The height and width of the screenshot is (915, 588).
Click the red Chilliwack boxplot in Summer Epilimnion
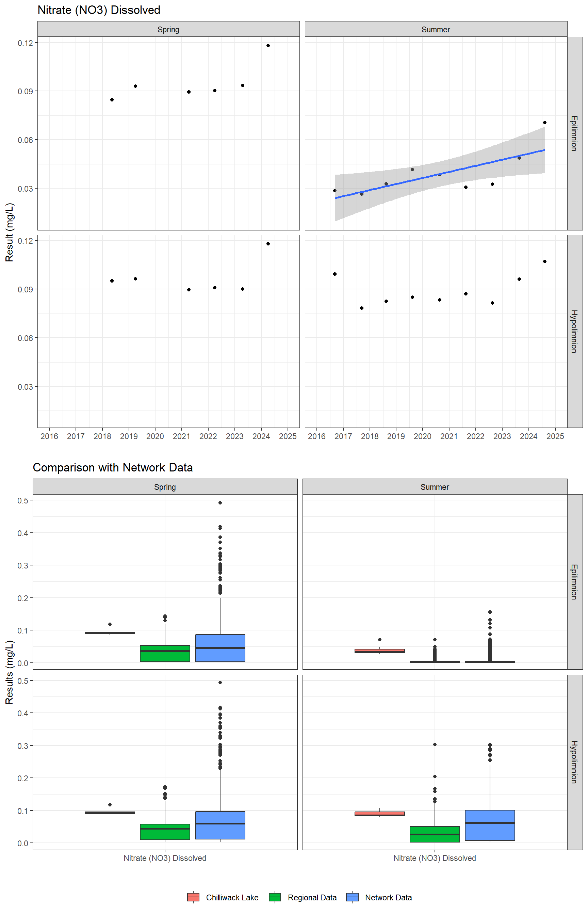[x=379, y=651]
